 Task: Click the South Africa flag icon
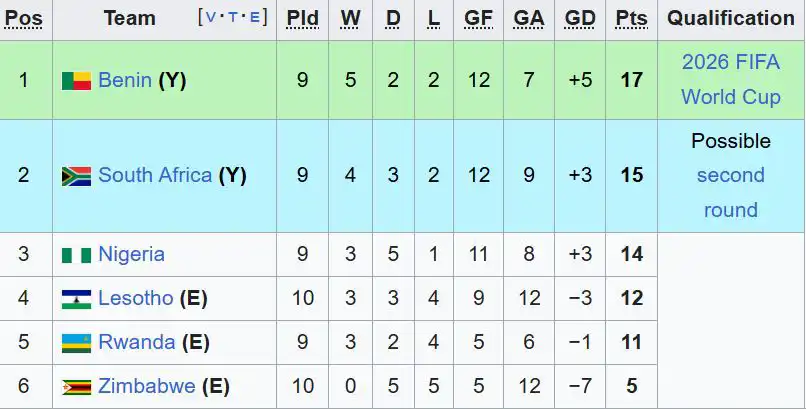coord(77,176)
